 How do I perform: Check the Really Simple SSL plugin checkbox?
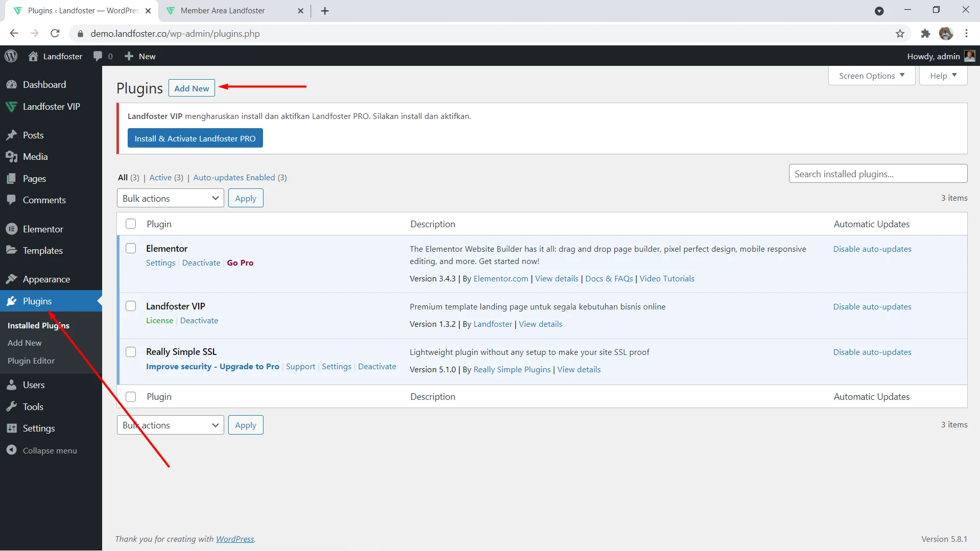131,352
